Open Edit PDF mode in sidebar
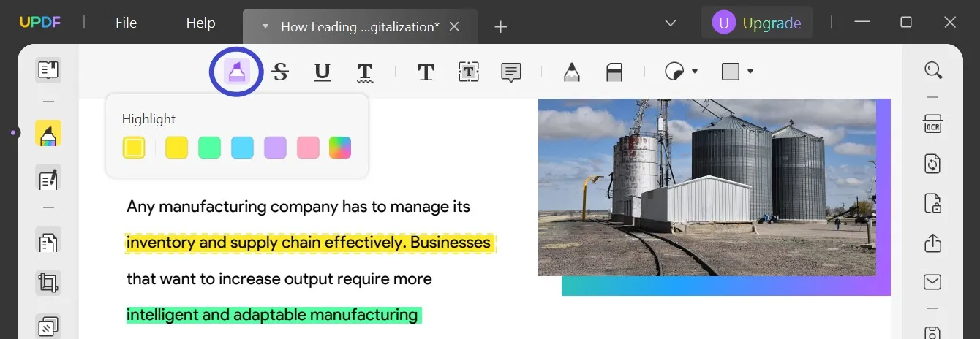The width and height of the screenshot is (980, 339). tap(48, 178)
